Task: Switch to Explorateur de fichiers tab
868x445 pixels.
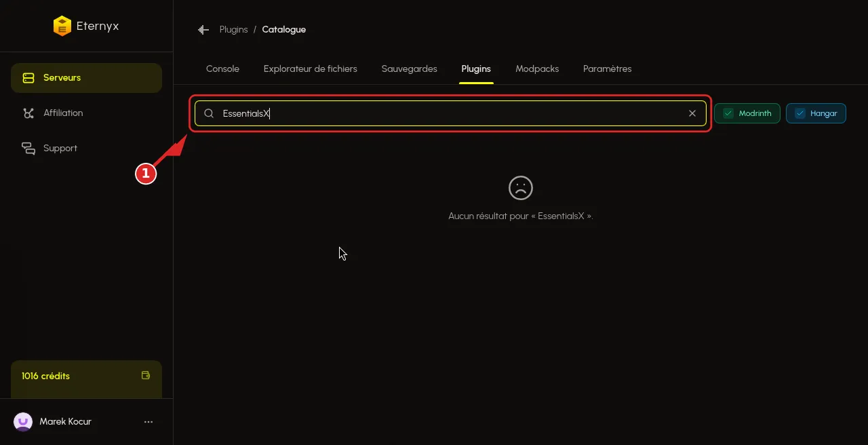Action: (x=310, y=69)
